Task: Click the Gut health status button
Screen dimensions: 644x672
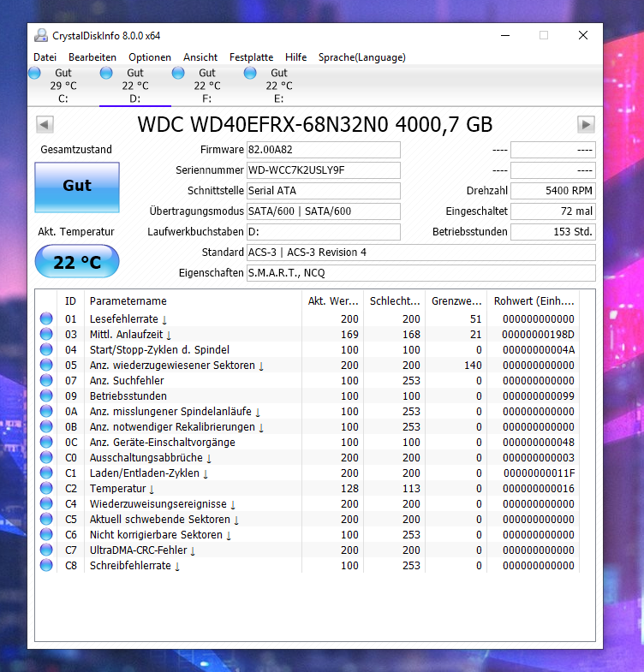Action: (x=77, y=187)
